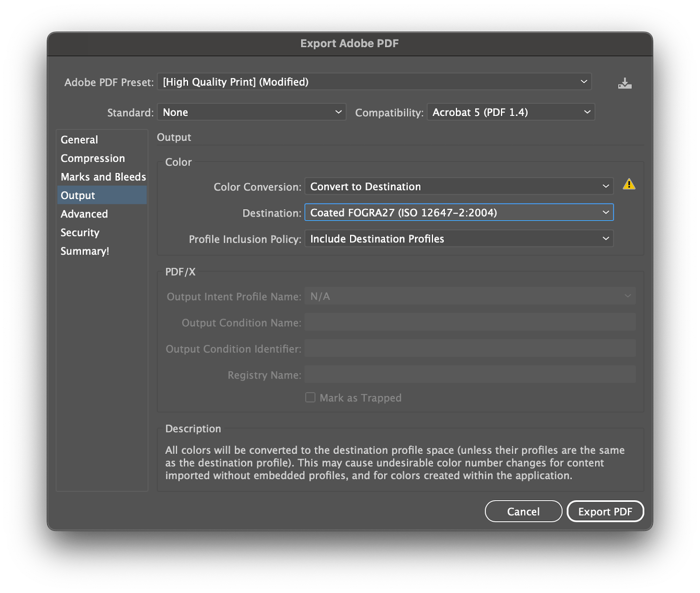This screenshot has width=700, height=593.
Task: Click the description text starting 'All colors will be converted'
Action: (395, 463)
